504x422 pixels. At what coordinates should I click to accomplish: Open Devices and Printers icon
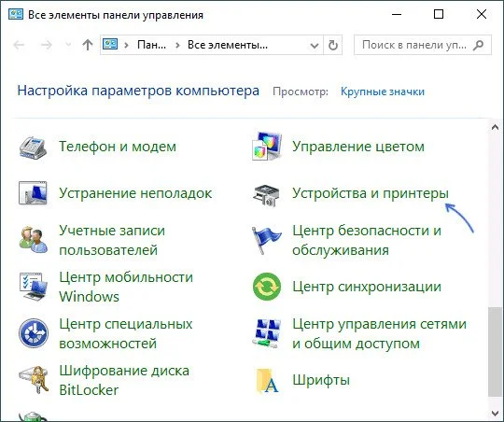pos(266,195)
